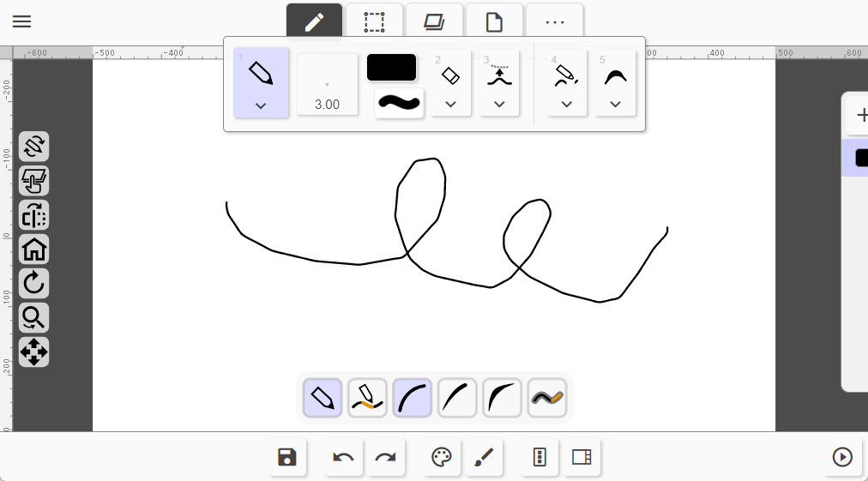Open the brush settings panel
Image resolution: width=868 pixels, height=481 pixels.
click(484, 457)
